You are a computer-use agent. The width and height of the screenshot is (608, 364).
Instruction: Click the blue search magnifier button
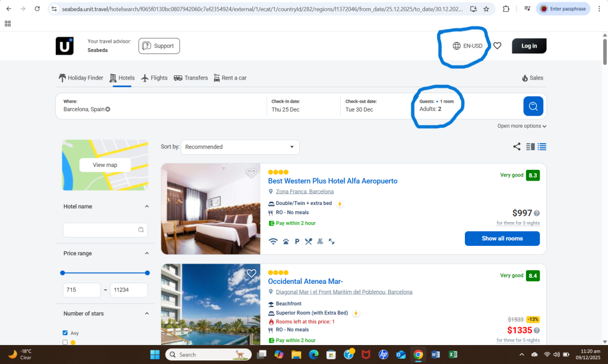(533, 106)
